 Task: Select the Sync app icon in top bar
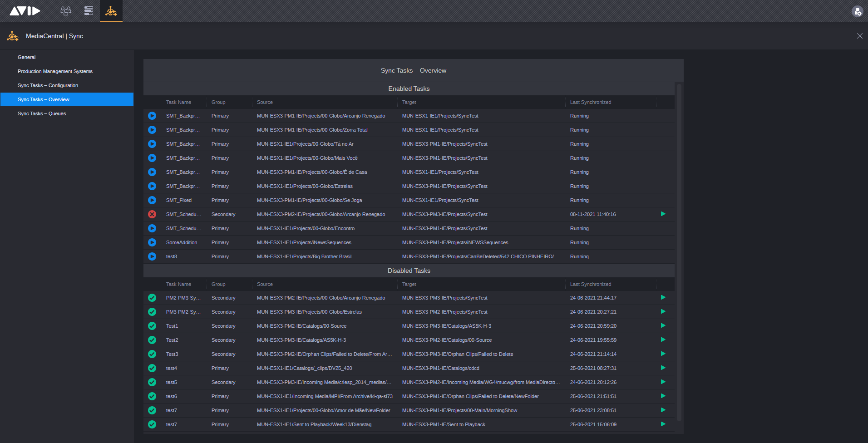pos(111,11)
